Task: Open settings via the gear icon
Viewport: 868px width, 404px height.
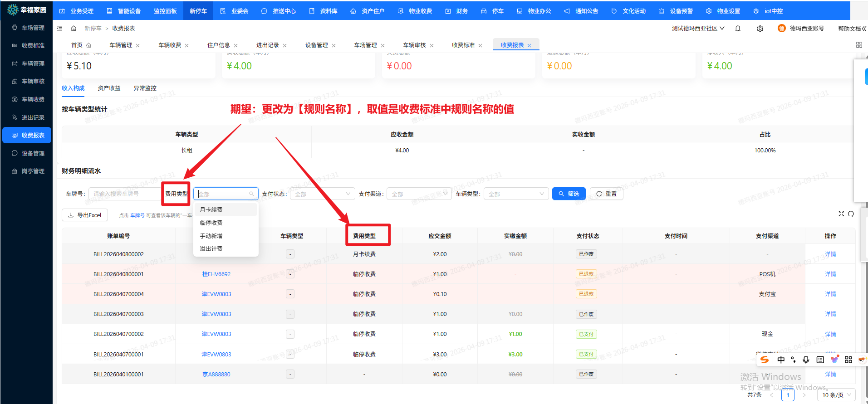Action: (x=760, y=29)
